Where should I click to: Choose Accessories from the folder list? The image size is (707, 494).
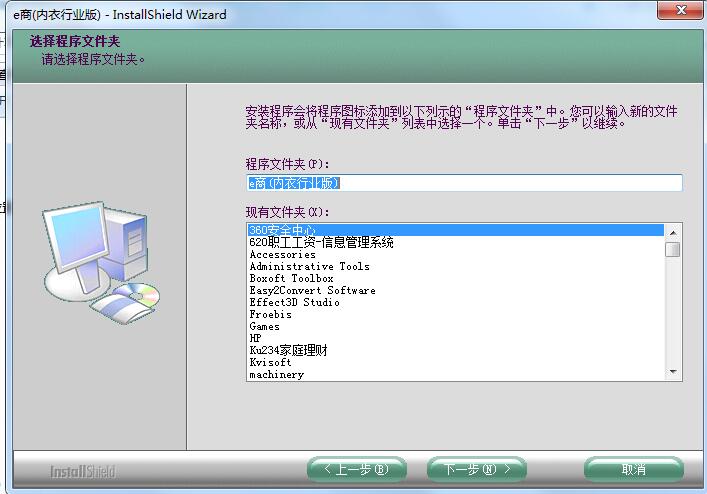(x=455, y=254)
